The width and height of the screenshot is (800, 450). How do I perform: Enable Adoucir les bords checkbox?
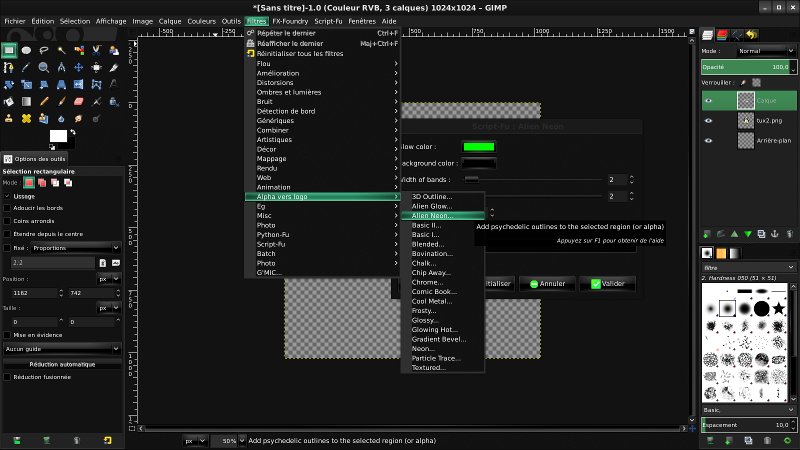point(7,208)
